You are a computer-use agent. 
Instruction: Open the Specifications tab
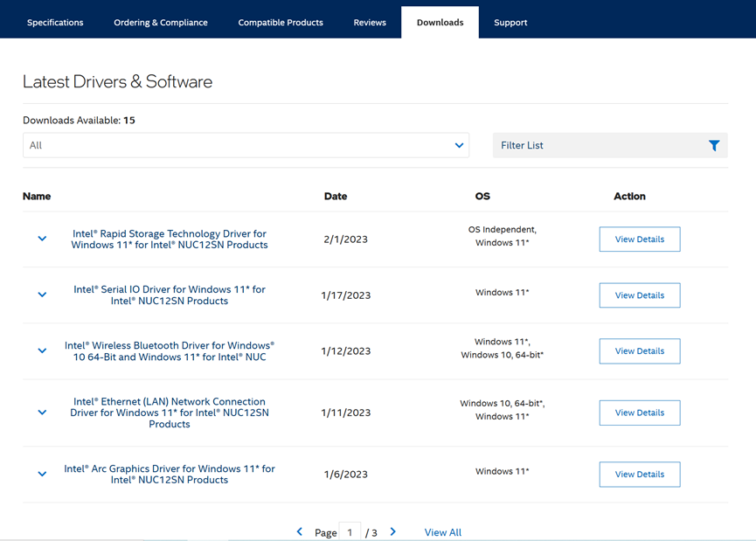(55, 23)
